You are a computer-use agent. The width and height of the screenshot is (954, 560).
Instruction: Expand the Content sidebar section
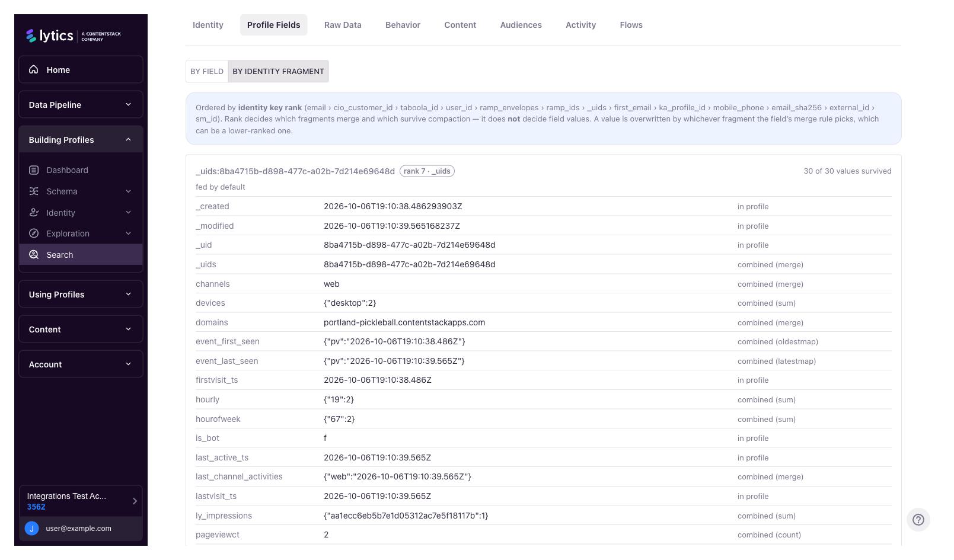[81, 329]
